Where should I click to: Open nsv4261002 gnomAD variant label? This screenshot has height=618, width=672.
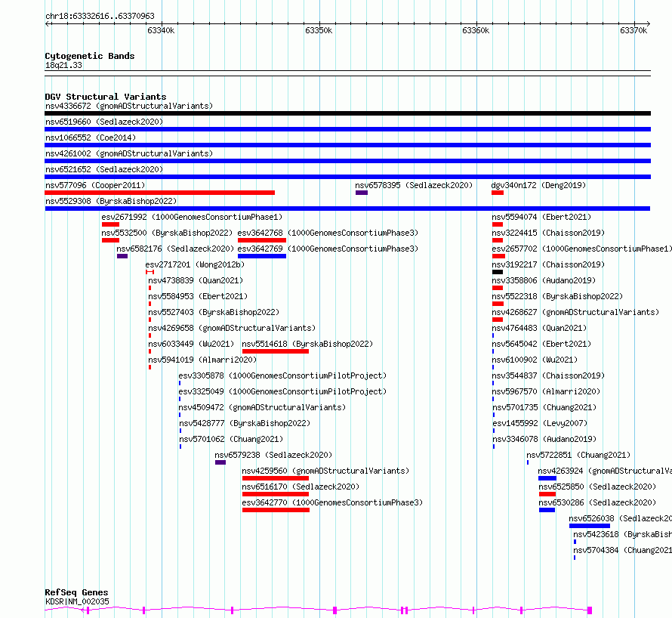[129, 153]
